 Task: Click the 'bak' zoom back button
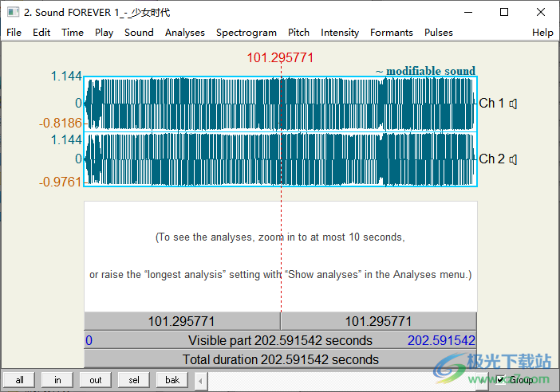point(172,380)
